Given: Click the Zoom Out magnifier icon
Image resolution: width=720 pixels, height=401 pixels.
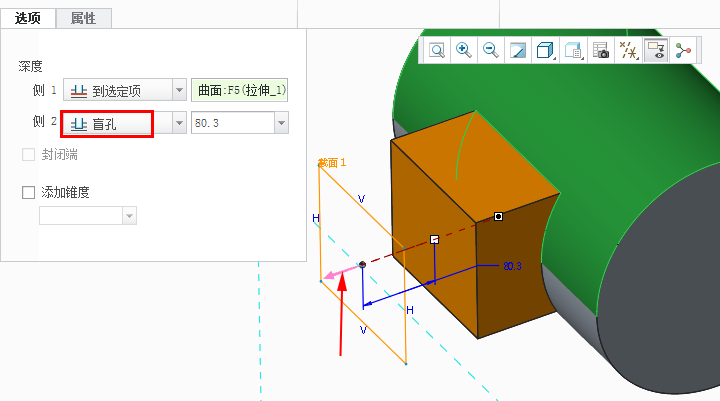Looking at the screenshot, I should 491,50.
